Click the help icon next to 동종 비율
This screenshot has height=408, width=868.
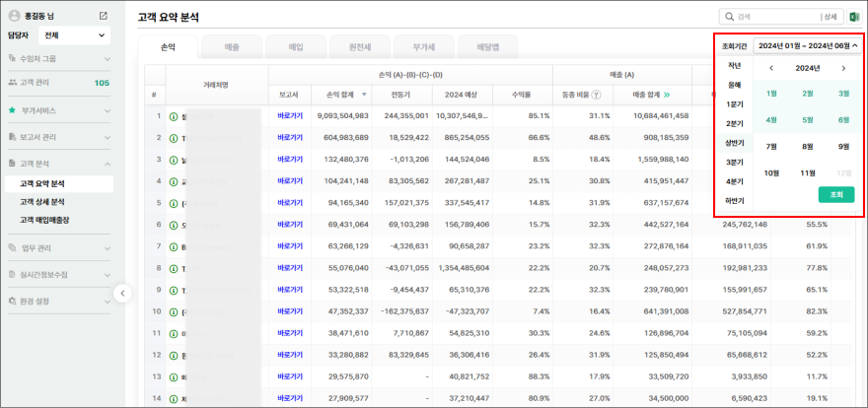(x=603, y=95)
